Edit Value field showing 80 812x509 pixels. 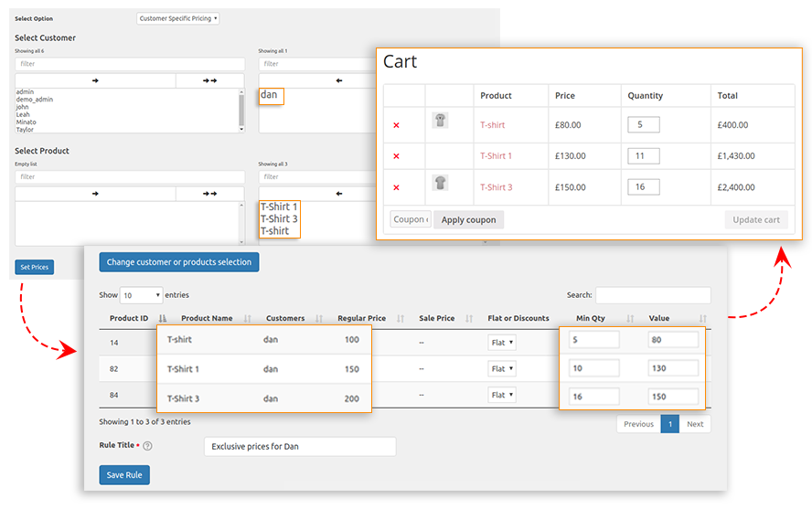[673, 340]
